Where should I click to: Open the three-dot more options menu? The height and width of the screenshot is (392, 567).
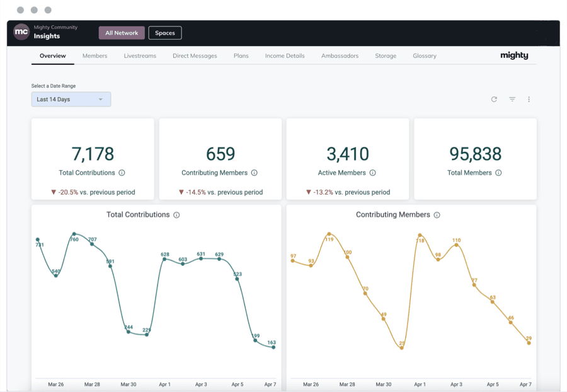pyautogui.click(x=529, y=100)
